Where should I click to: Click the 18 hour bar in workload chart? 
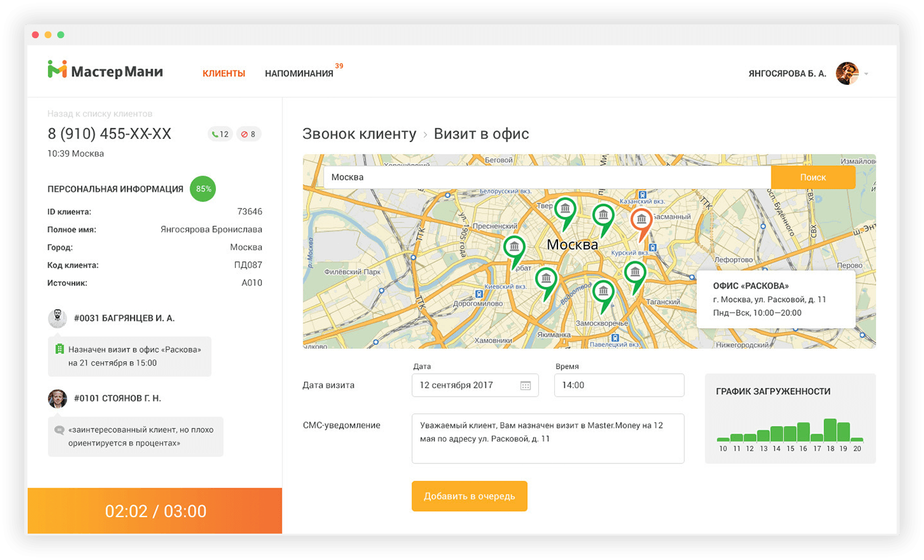click(829, 430)
